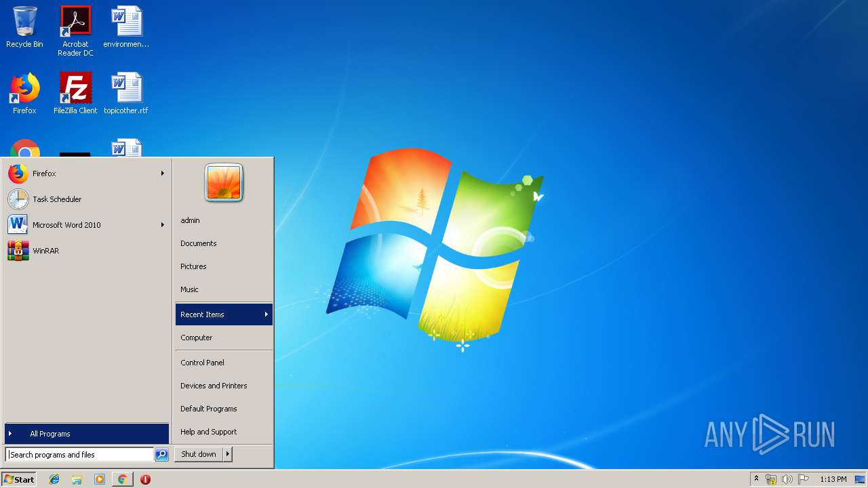Open Firefox from Start menu list
This screenshot has height=488, width=868.
pyautogui.click(x=87, y=174)
